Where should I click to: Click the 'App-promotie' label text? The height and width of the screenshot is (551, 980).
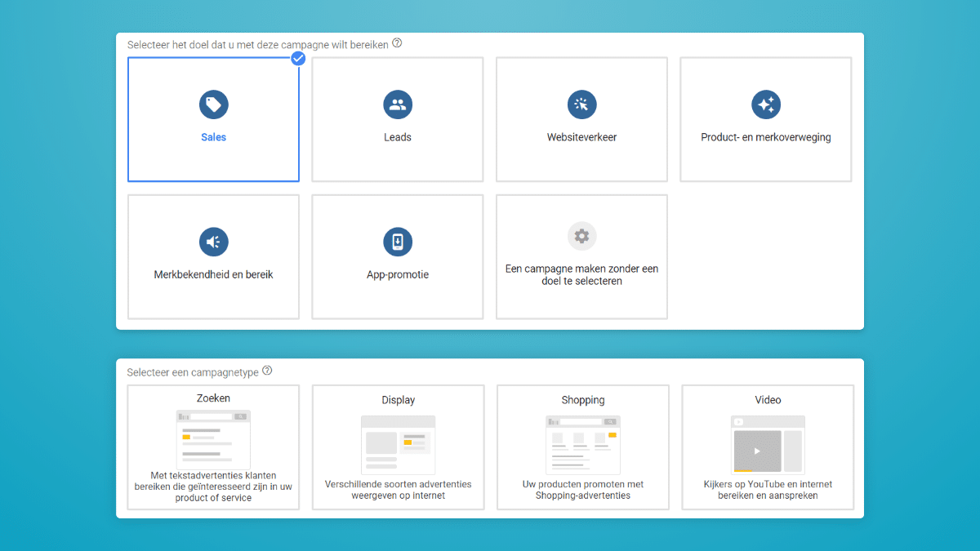pos(398,275)
